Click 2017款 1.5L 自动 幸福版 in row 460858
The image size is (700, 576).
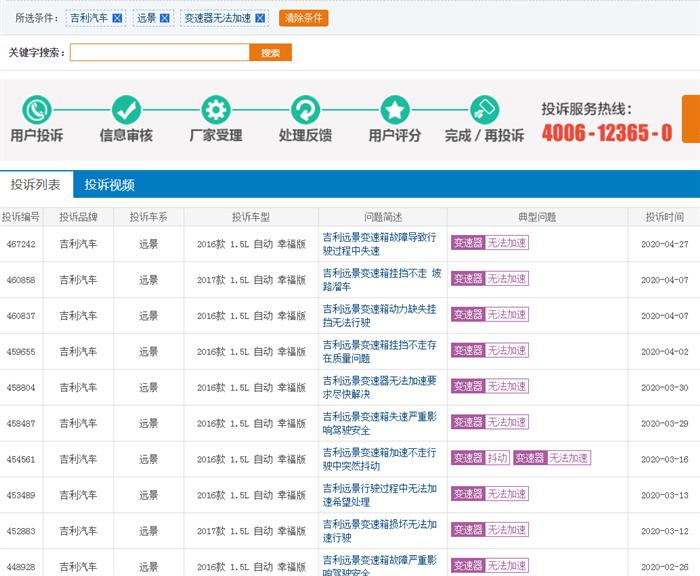[x=251, y=280]
